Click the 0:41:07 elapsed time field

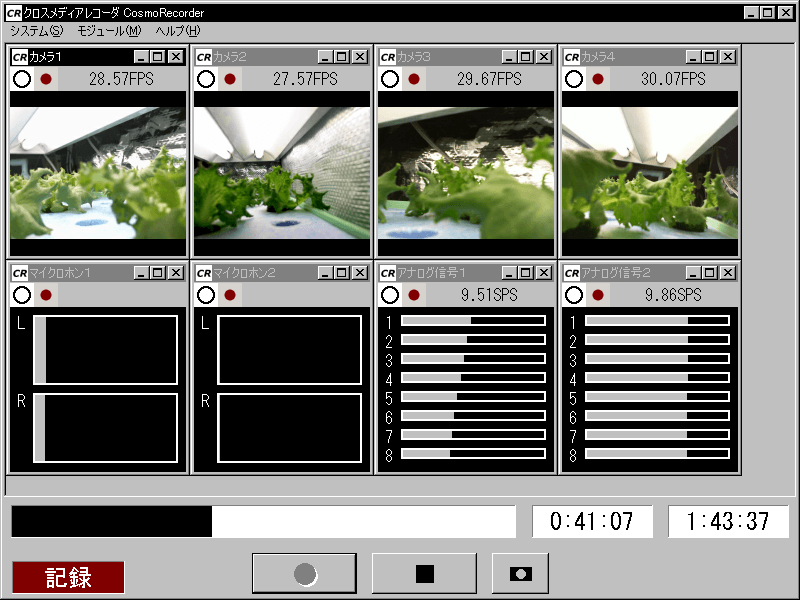tap(592, 521)
